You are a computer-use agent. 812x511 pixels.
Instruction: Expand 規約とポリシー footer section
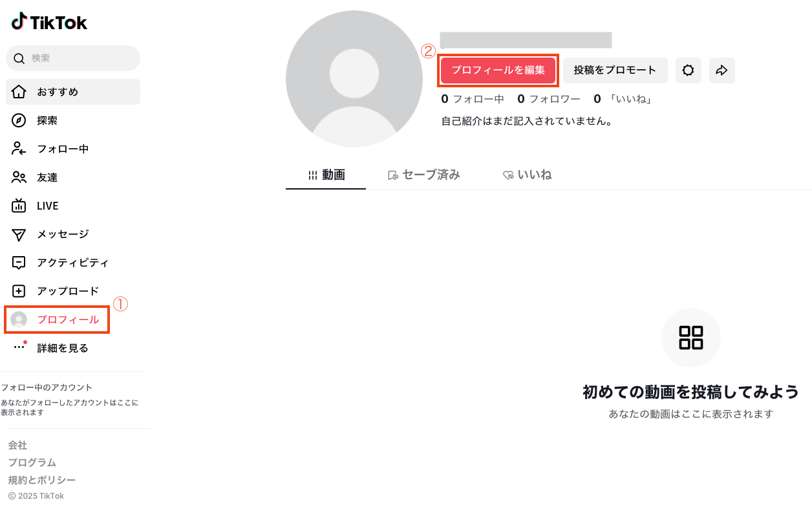42,480
